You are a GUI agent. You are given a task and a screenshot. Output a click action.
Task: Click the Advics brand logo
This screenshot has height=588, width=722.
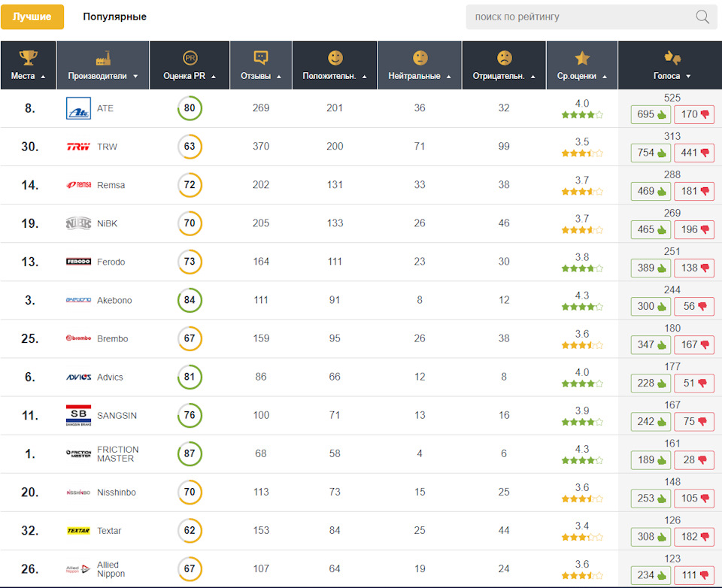tap(78, 377)
